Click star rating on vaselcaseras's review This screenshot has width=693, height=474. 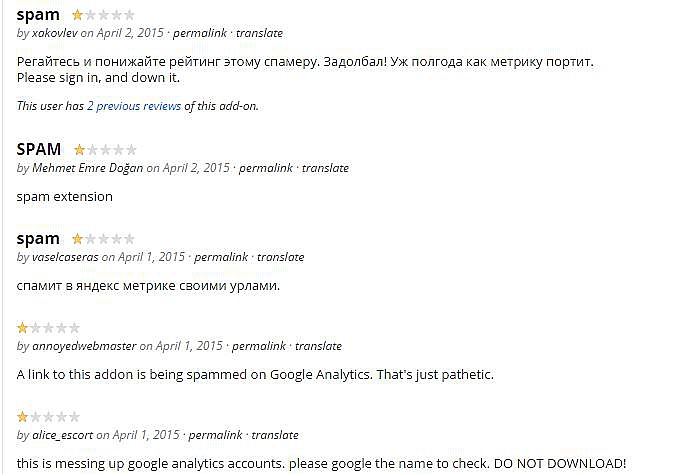point(101,240)
